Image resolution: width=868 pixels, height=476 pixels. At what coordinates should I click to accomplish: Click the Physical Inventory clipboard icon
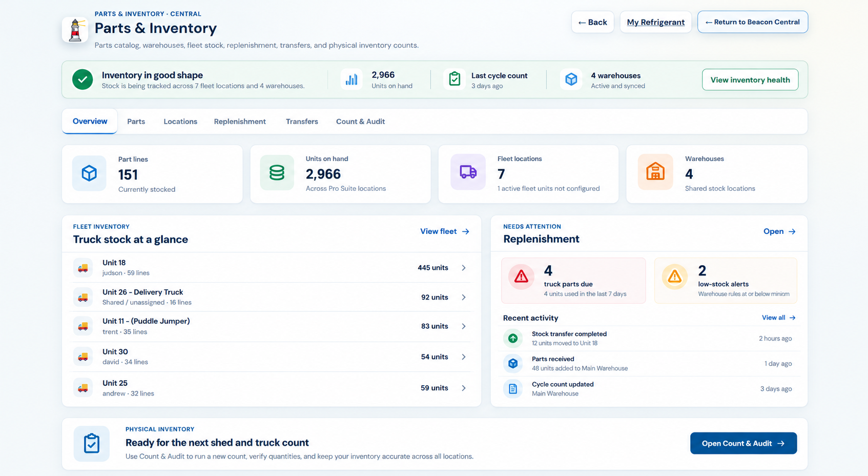(x=92, y=444)
